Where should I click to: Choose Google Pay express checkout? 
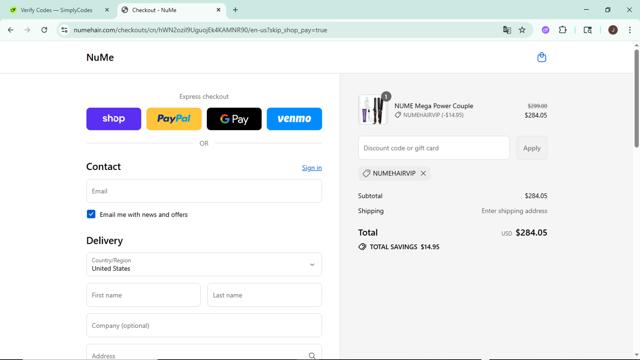pos(234,119)
